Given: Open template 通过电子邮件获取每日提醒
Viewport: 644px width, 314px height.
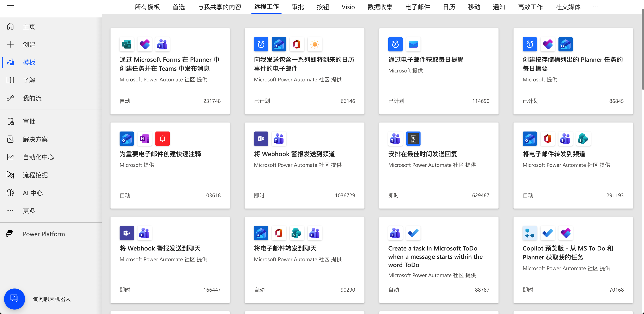Looking at the screenshot, I should coord(425,60).
